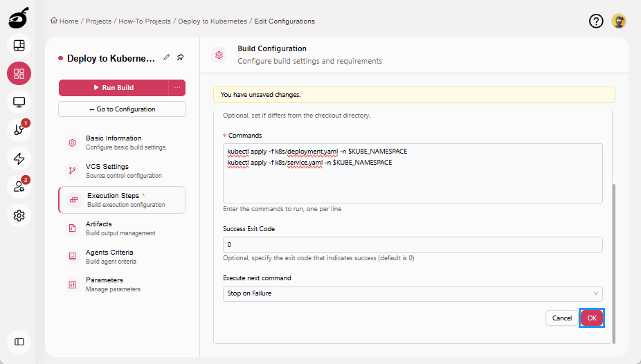Open the Projects grid icon in sidebar
Image resolution: width=641 pixels, height=364 pixels.
[x=19, y=73]
